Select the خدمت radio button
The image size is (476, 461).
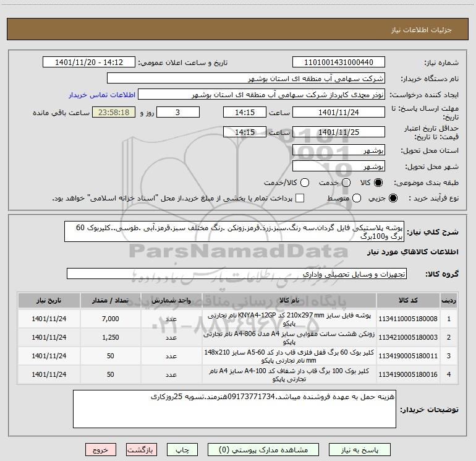(x=346, y=183)
